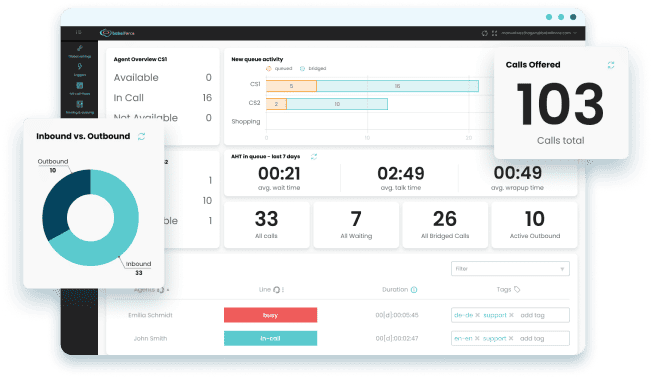
Task: Open the babelforce logo home link
Action: tap(117, 33)
